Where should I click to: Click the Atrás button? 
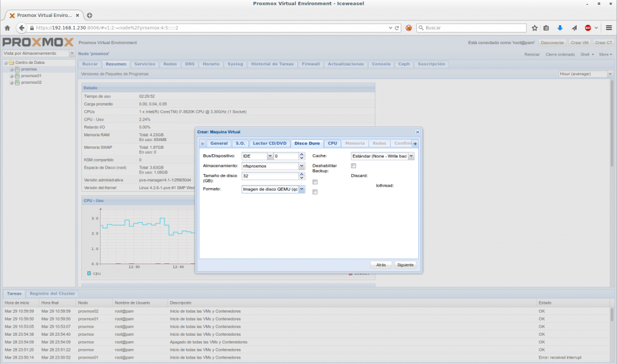tap(381, 265)
